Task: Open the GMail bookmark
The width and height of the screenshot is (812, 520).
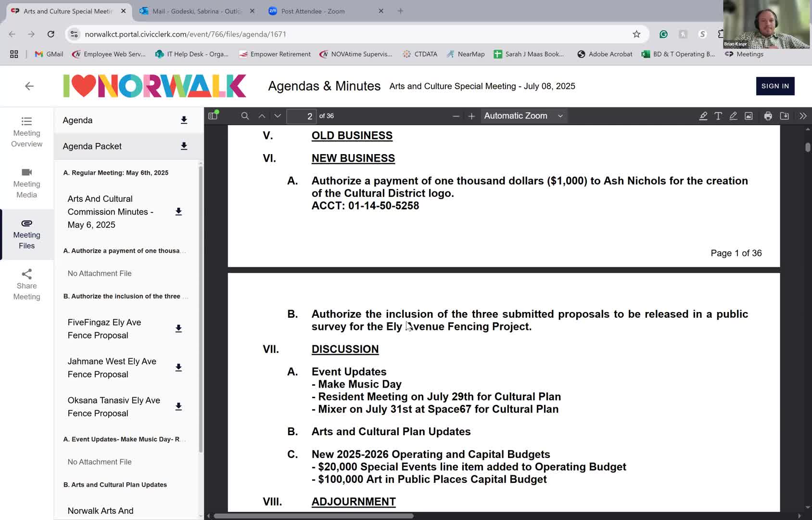Action: 49,54
